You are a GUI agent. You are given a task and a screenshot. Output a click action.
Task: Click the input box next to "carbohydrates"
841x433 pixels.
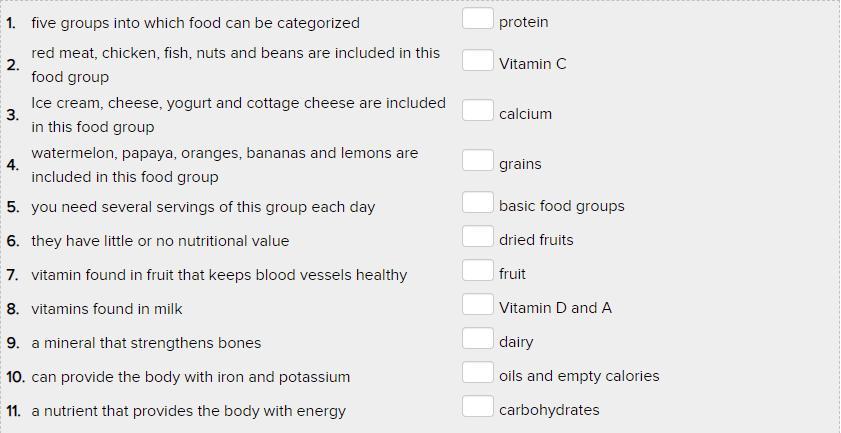coord(477,407)
